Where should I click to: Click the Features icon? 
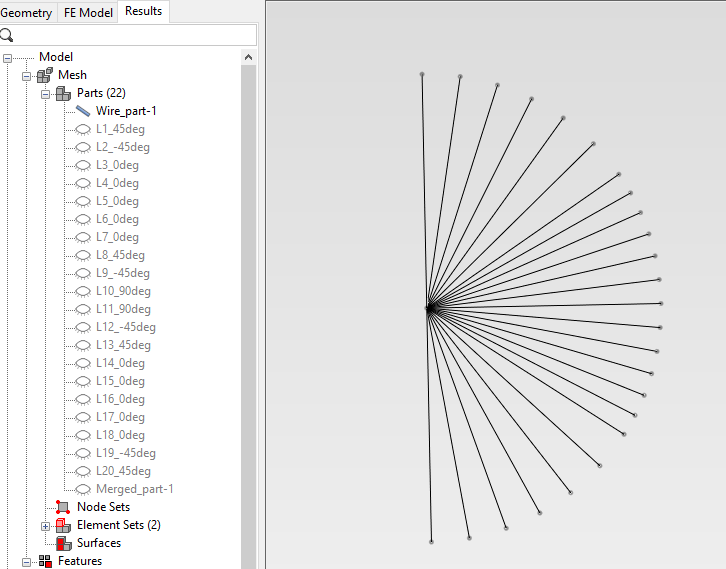45,561
